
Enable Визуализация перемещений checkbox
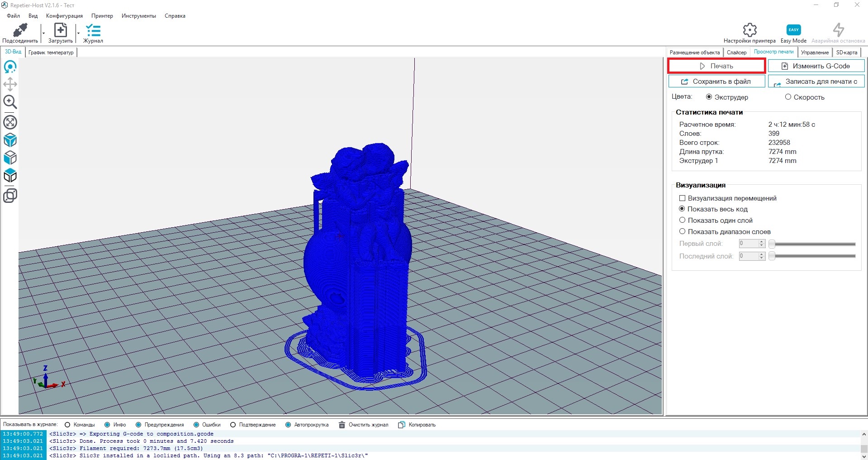point(682,198)
